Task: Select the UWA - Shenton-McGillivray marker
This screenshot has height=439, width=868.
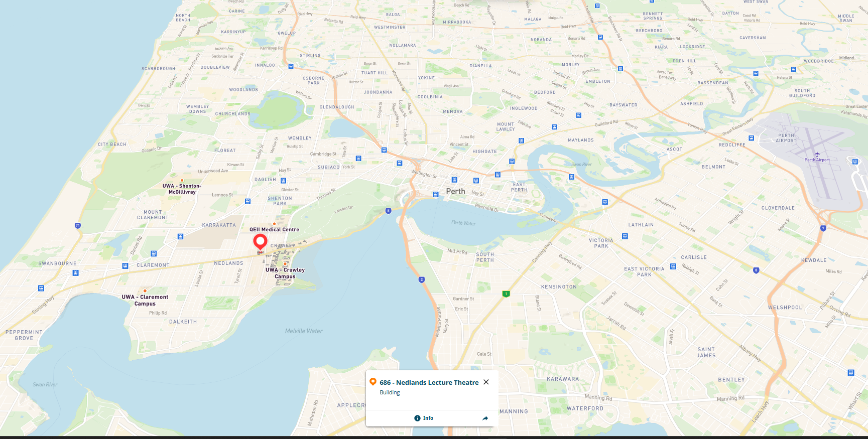Action: (x=182, y=180)
